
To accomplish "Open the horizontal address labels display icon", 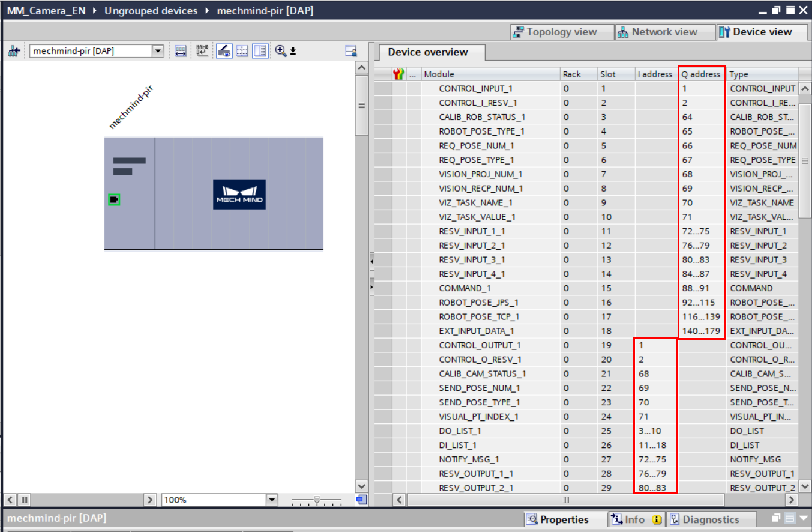I will (x=181, y=50).
